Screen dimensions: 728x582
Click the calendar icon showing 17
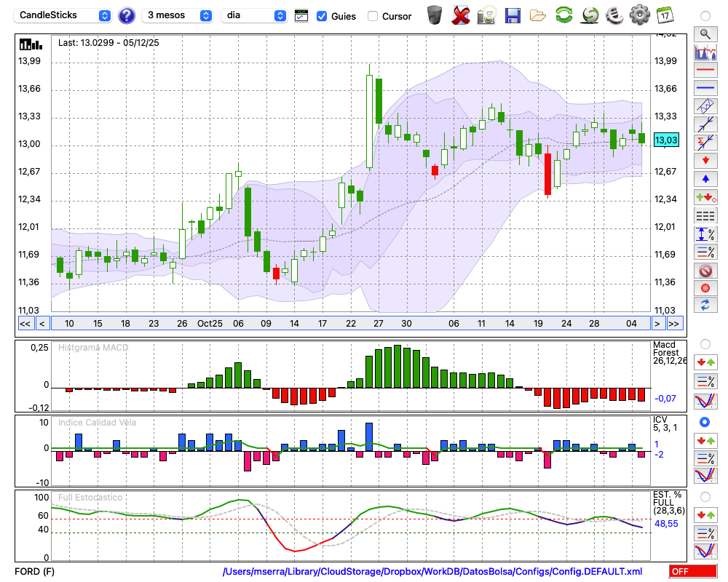tap(664, 15)
